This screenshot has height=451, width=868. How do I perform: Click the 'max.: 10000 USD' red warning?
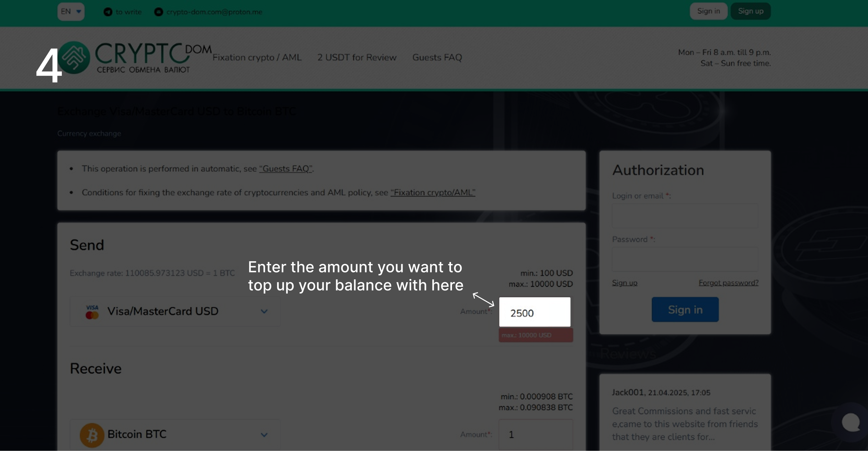536,335
